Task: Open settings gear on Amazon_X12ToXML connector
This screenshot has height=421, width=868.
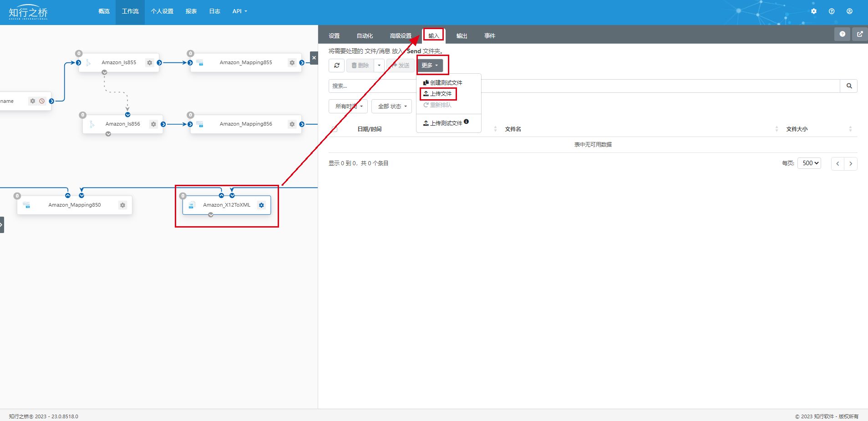Action: pyautogui.click(x=261, y=205)
